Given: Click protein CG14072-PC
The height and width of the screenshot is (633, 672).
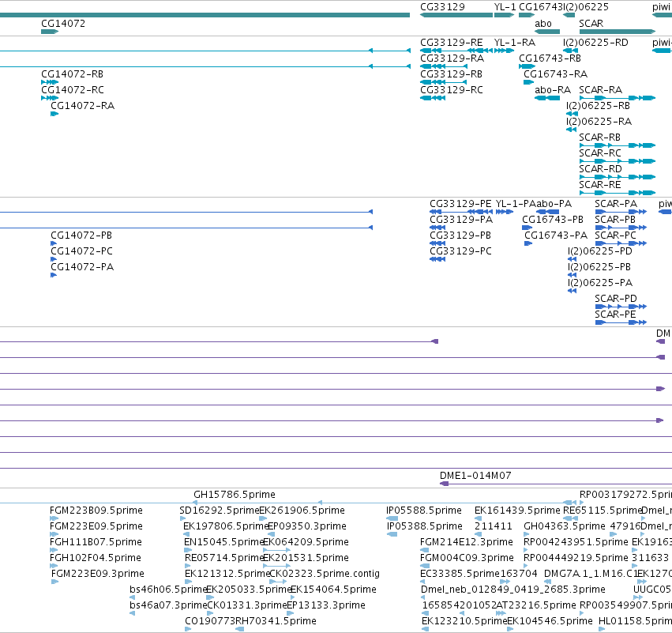Looking at the screenshot, I should click(81, 251).
